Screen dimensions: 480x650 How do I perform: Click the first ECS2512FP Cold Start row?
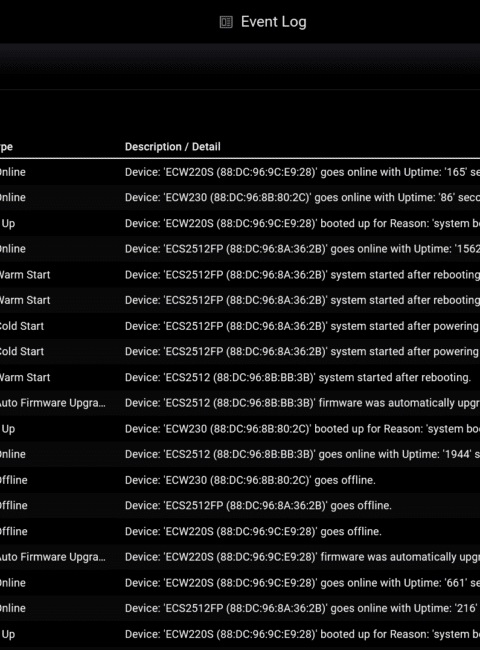[x=240, y=326]
